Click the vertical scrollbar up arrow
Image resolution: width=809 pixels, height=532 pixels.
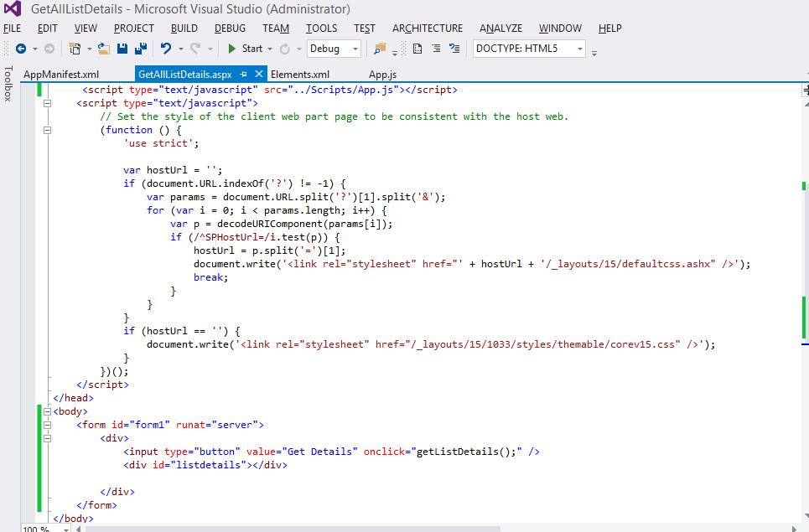pos(806,104)
